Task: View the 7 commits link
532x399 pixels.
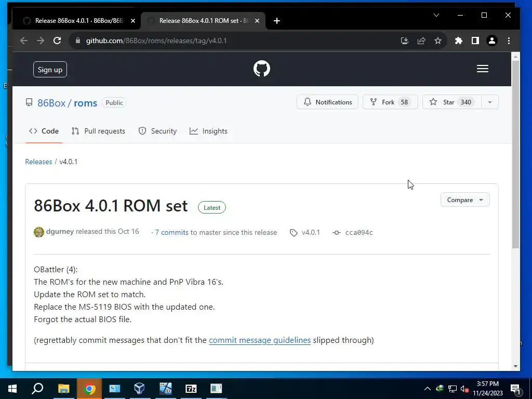Action: click(x=171, y=232)
